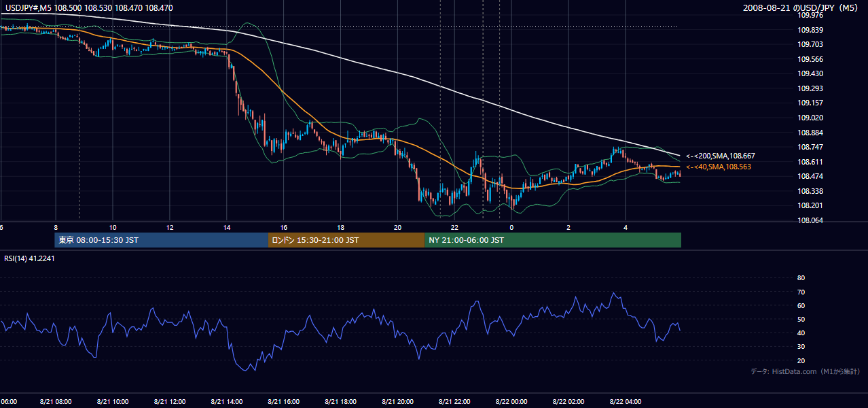
Task: Click price axis value 109.020
Action: coord(810,118)
